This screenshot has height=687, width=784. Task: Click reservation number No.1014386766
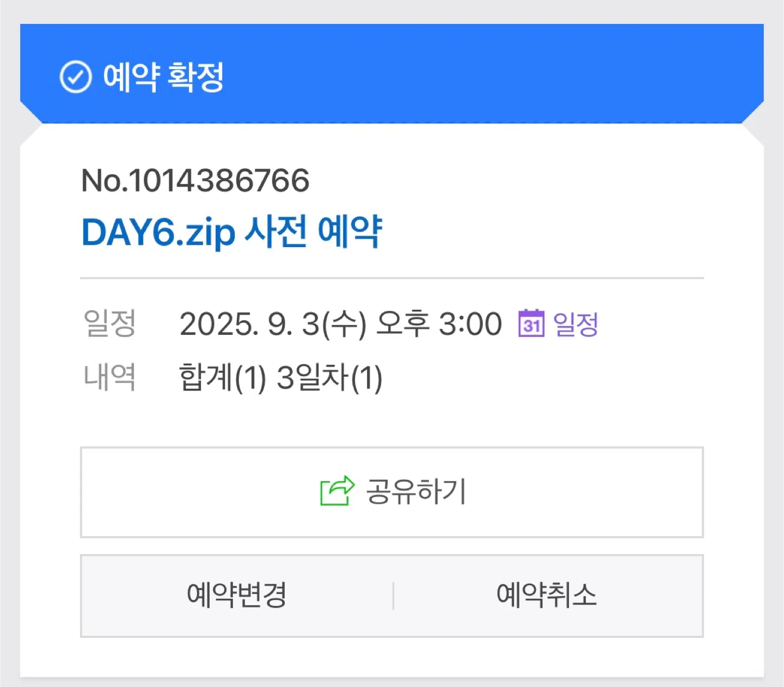point(195,181)
